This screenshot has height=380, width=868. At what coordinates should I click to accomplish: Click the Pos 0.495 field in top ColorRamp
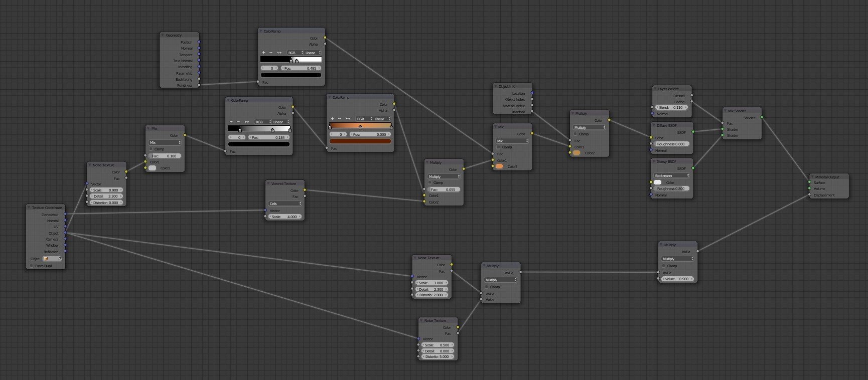[300, 68]
